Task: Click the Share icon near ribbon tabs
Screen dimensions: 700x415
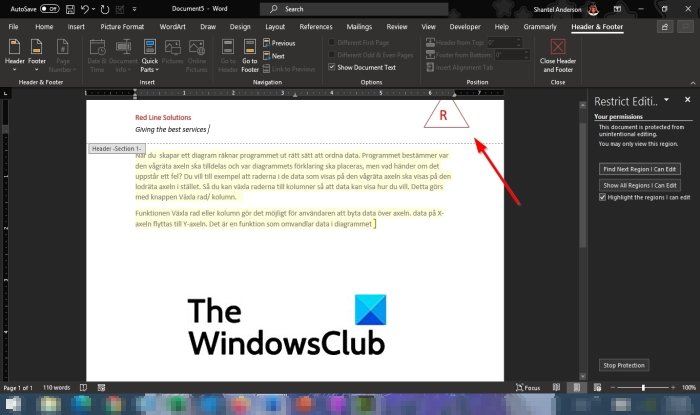Action: click(665, 27)
